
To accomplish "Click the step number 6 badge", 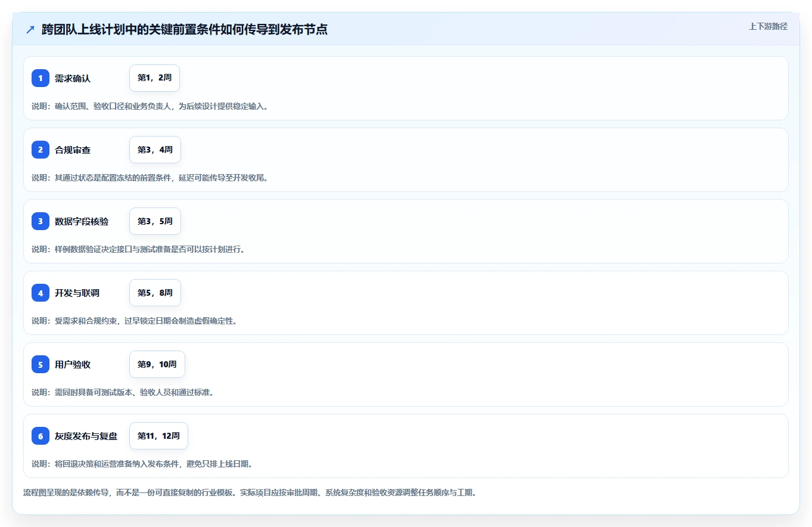I will point(41,436).
